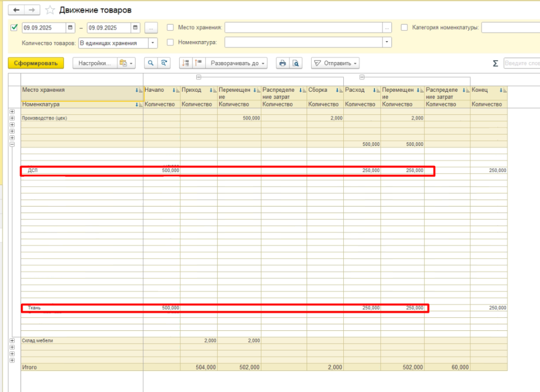
Task: Select the Производство (цех) cell
Action: coord(82,118)
